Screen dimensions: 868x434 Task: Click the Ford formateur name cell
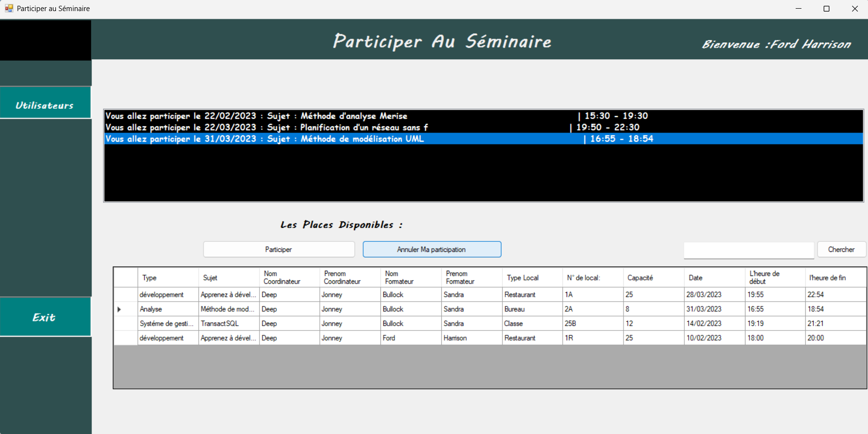[411, 338]
